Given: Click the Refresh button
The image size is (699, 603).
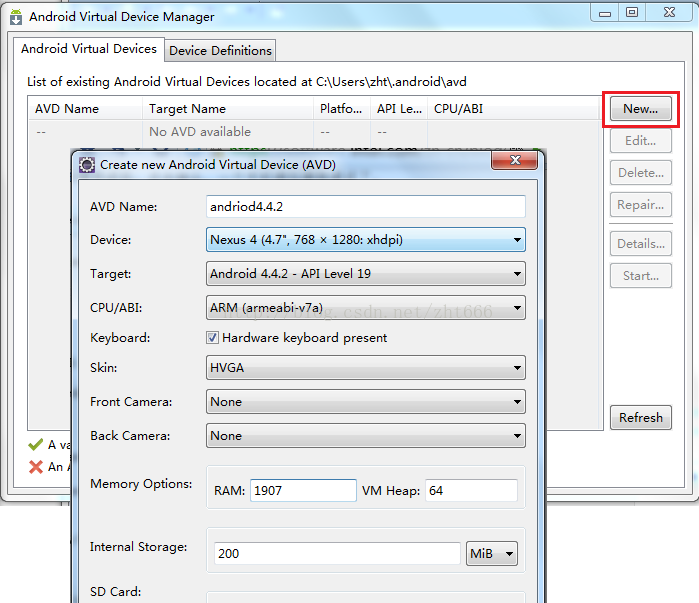Looking at the screenshot, I should 641,418.
